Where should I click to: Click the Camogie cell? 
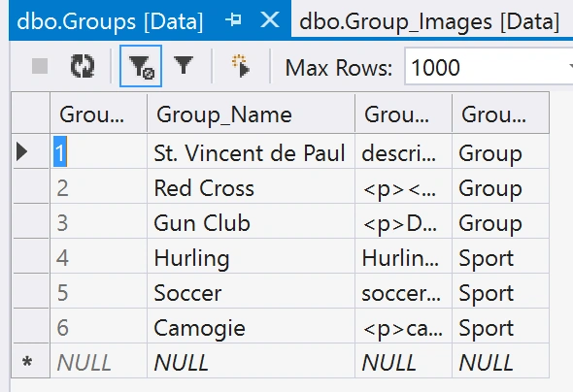(251, 327)
